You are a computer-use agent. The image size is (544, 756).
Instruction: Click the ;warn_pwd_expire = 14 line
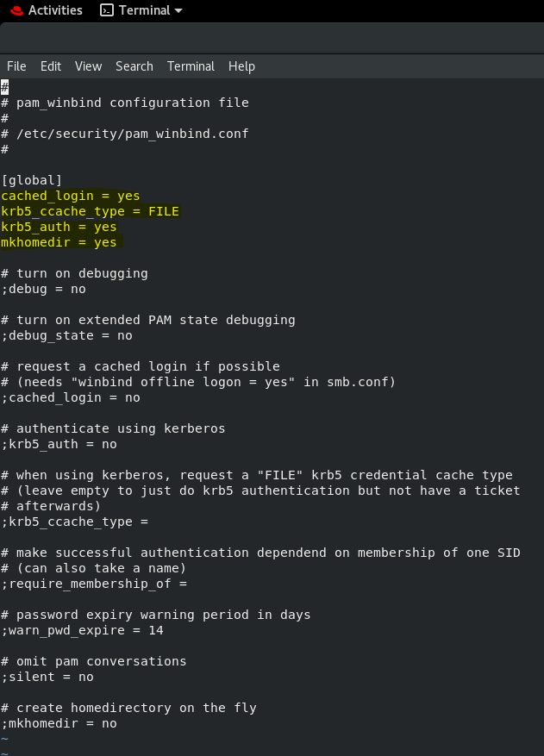coord(83,630)
